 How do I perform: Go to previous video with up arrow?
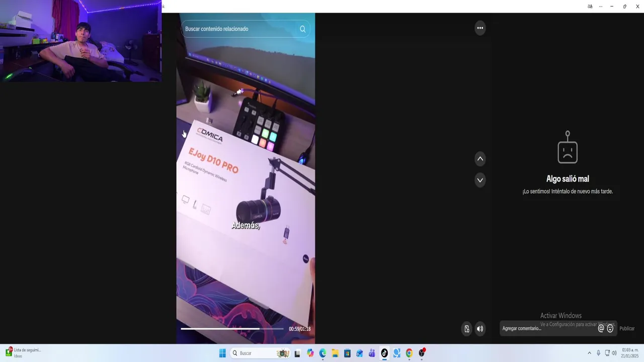pos(480,159)
